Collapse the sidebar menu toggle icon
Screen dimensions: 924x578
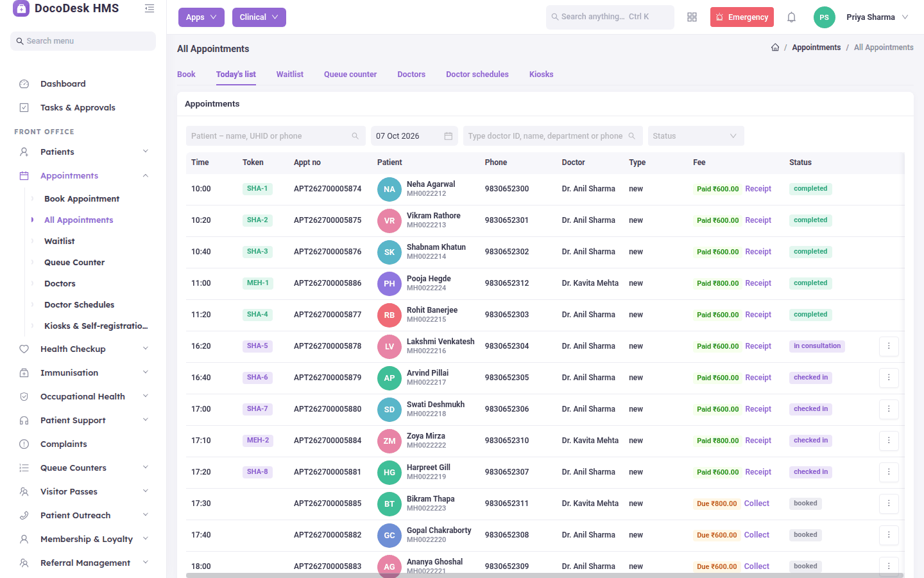(x=150, y=8)
